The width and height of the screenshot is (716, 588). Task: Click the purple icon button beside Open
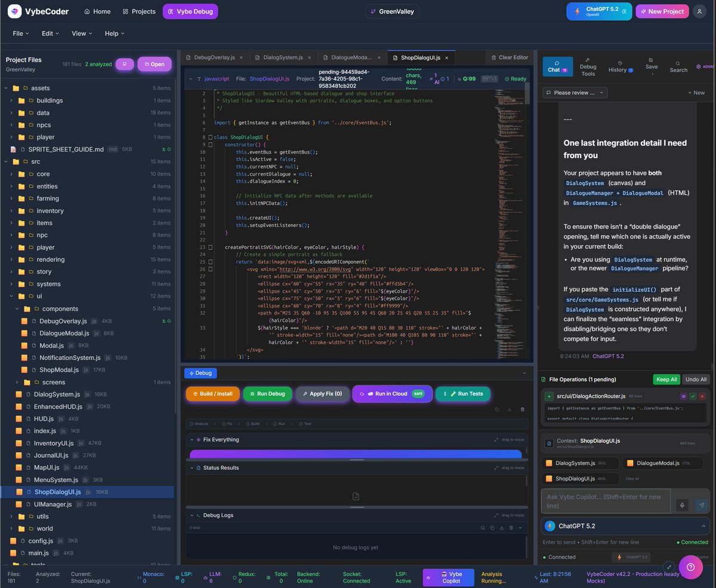click(x=125, y=64)
